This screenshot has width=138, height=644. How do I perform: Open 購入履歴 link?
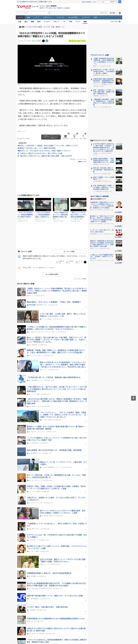[112, 13]
